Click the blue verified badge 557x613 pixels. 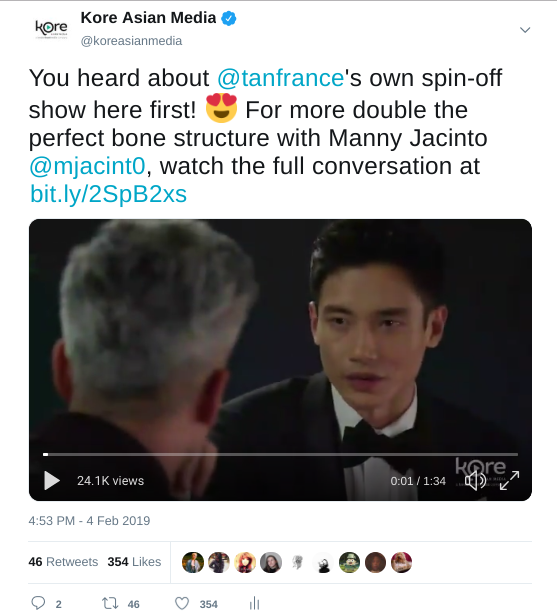tap(229, 18)
